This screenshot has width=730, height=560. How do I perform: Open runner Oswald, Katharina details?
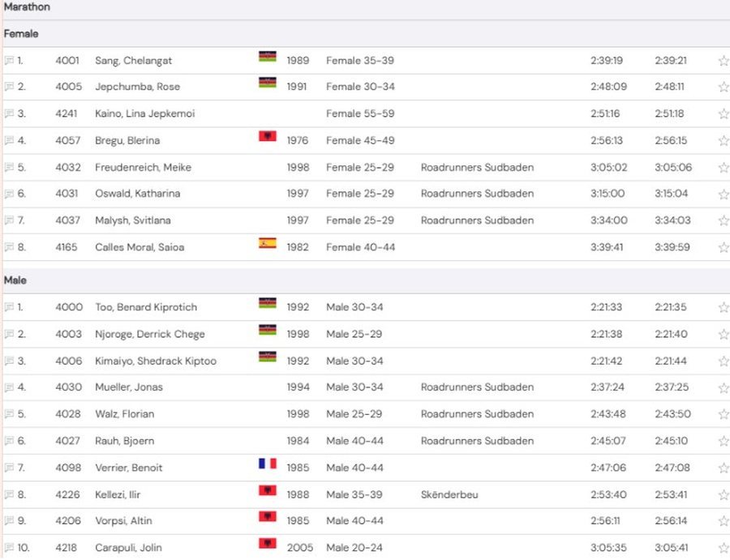[x=137, y=194]
